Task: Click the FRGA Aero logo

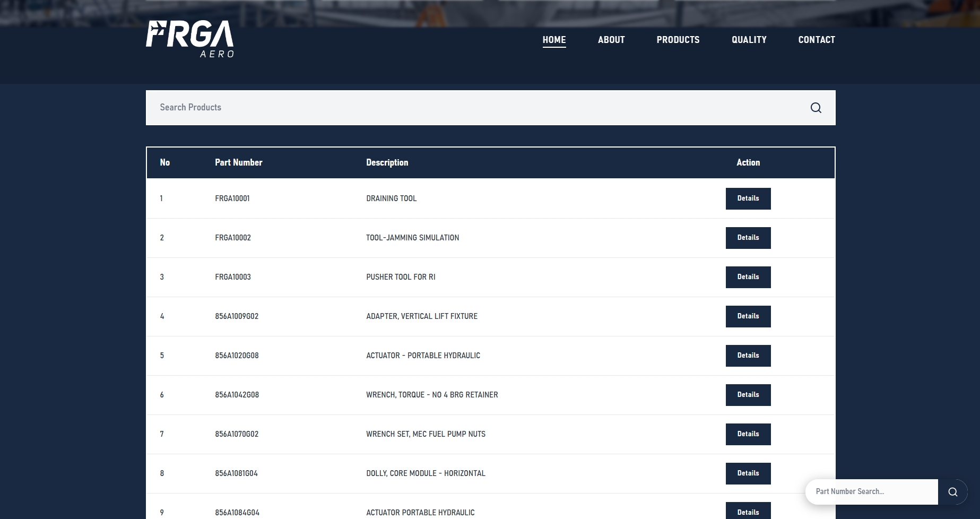Action: 189,39
